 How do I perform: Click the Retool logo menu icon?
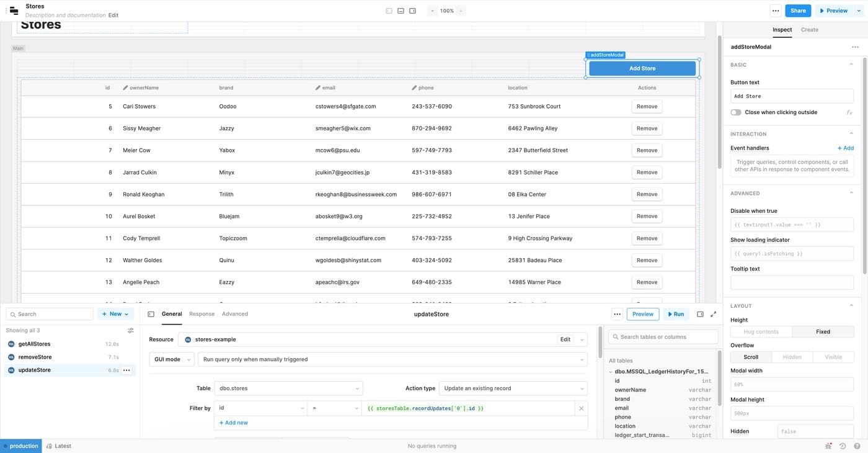pos(14,11)
